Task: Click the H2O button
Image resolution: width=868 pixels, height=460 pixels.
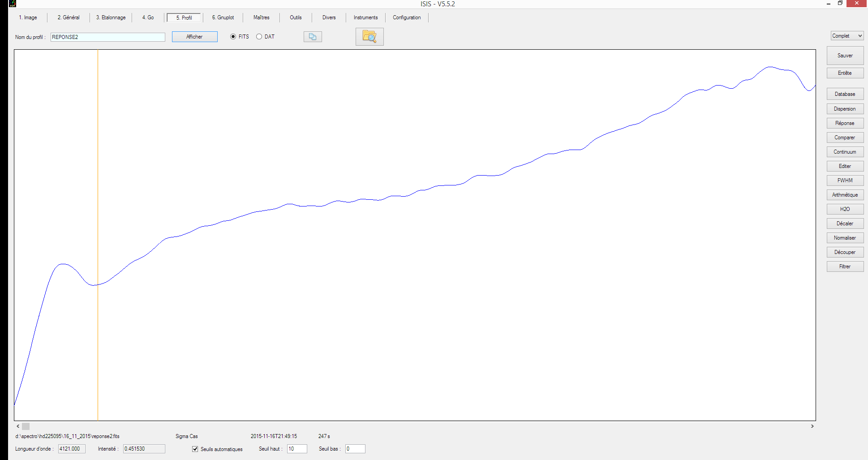Action: click(x=845, y=209)
